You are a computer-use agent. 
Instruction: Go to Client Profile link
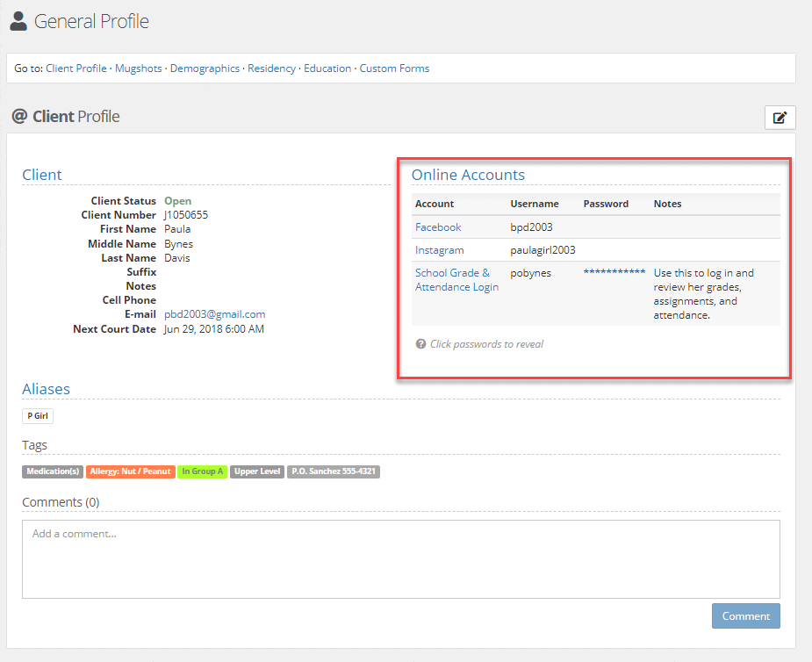pos(76,68)
